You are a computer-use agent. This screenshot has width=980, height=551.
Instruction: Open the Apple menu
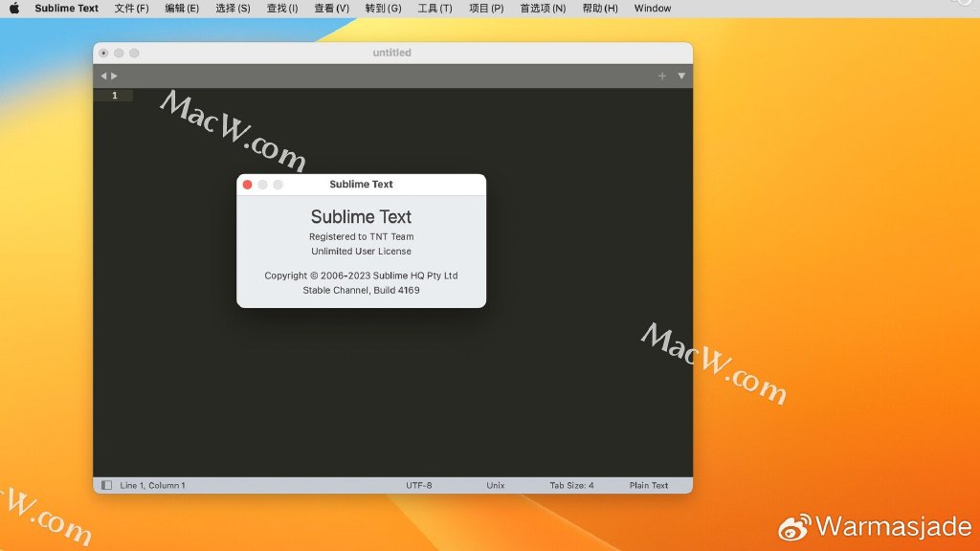point(13,8)
